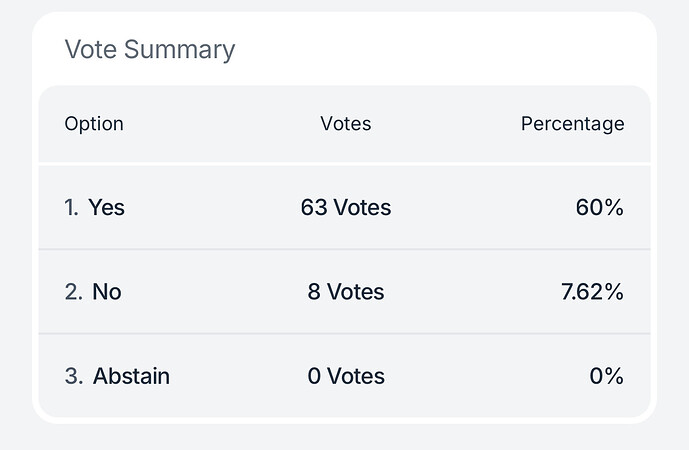
Task: Click the row number 1 before Yes
Action: [x=71, y=208]
